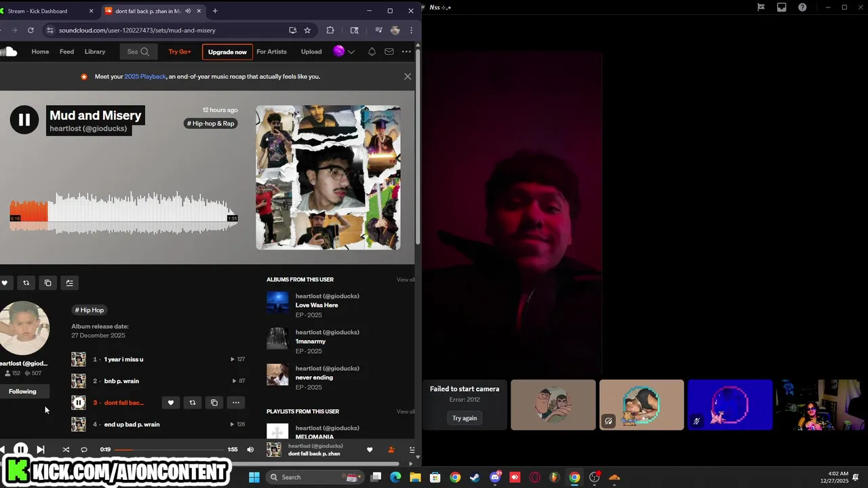Copy link icon on dont fall back row
This screenshot has height=488, width=868.
[x=214, y=403]
